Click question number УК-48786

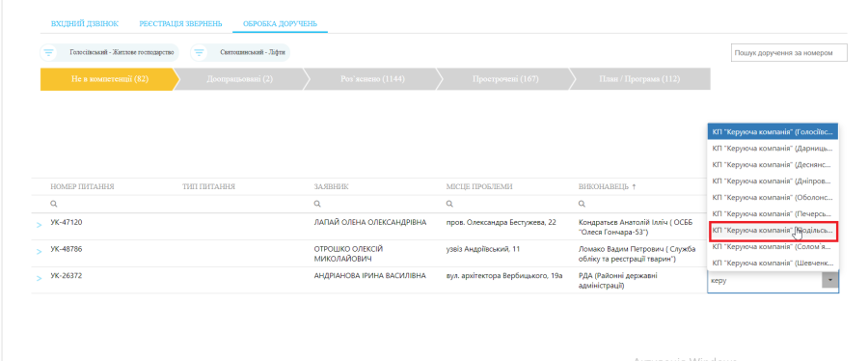pyautogui.click(x=67, y=249)
